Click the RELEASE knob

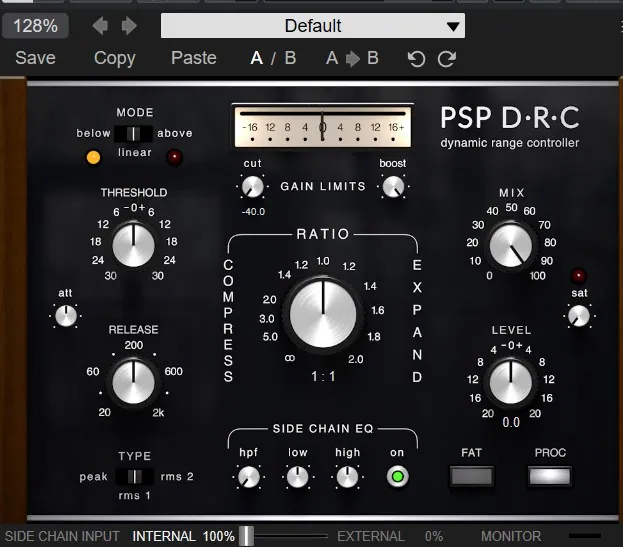(x=134, y=382)
